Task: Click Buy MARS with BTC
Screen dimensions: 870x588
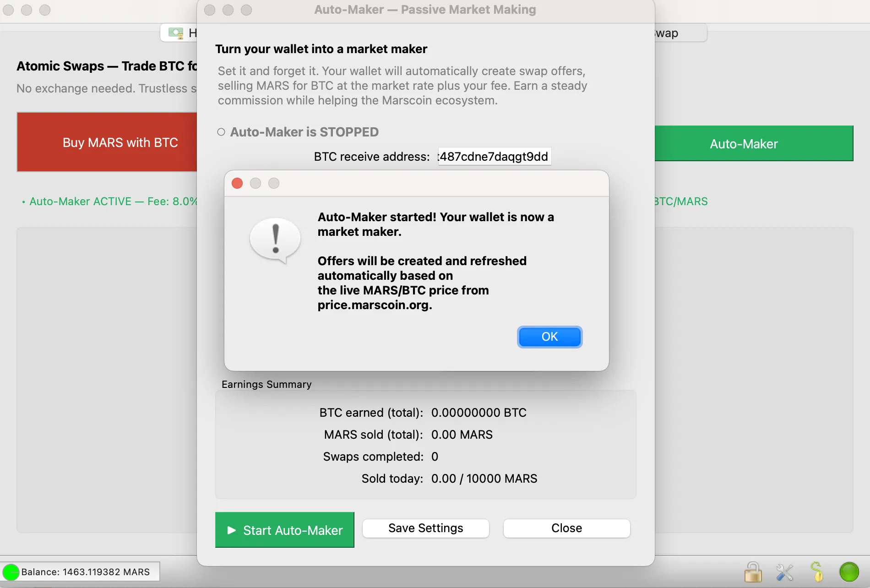Action: pyautogui.click(x=120, y=142)
